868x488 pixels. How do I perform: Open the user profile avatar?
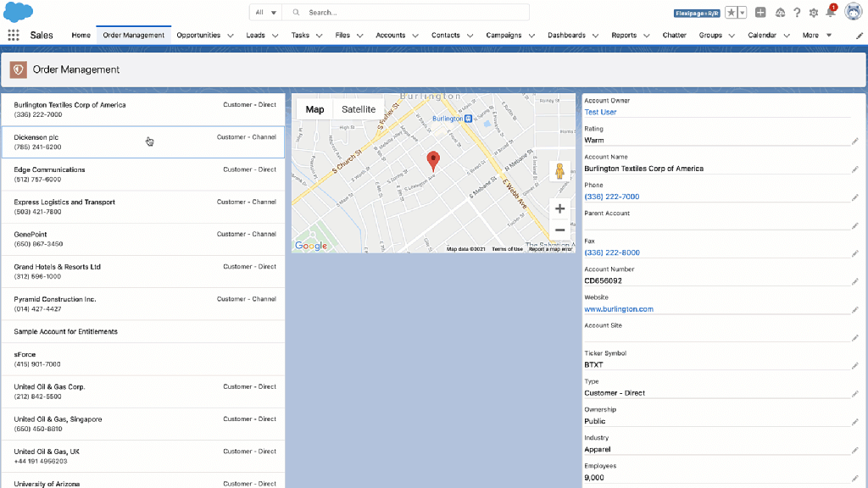coord(853,12)
